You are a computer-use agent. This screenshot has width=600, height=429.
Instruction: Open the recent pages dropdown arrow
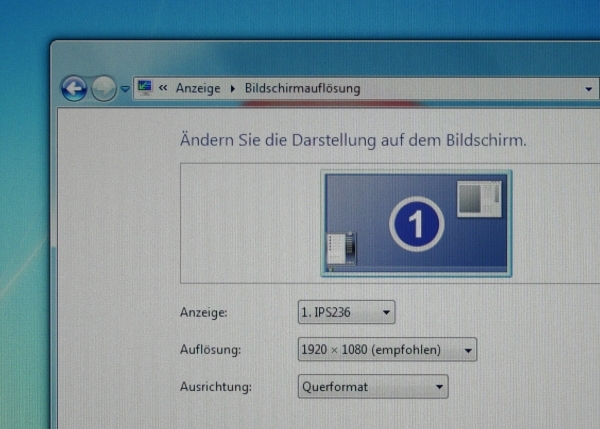tap(125, 89)
